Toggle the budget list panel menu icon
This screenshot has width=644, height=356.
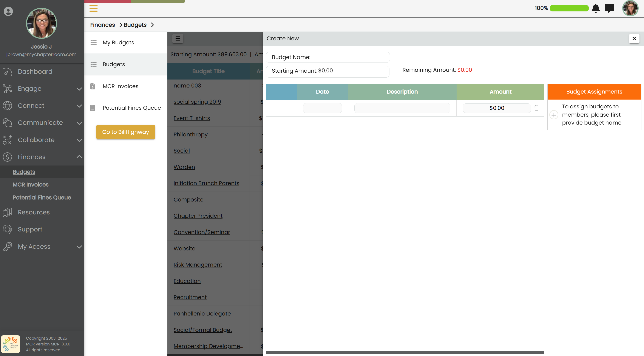178,39
